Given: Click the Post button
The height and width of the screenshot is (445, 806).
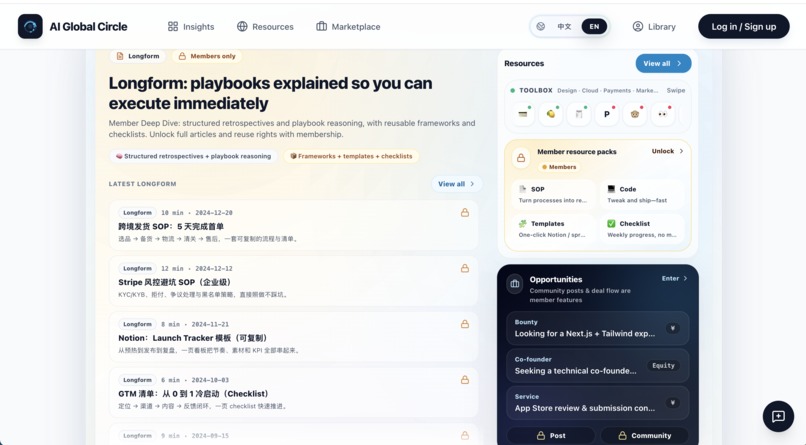Looking at the screenshot, I should coord(551,436).
